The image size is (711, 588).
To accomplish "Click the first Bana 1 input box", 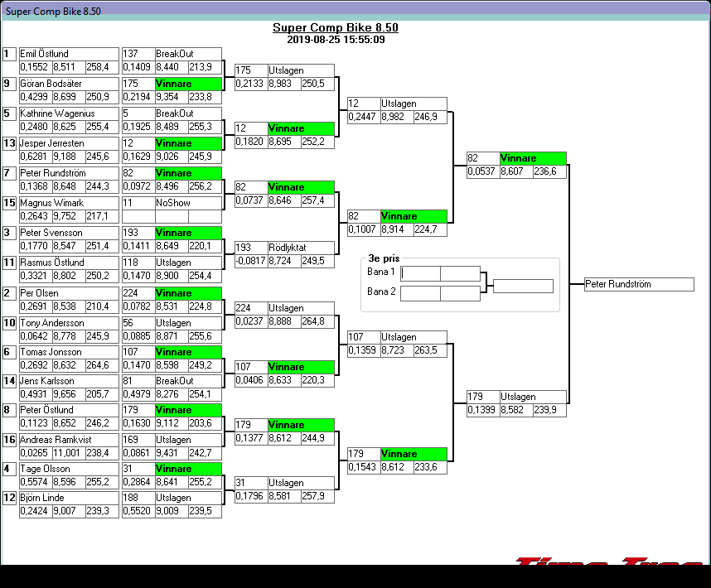I will (x=421, y=273).
